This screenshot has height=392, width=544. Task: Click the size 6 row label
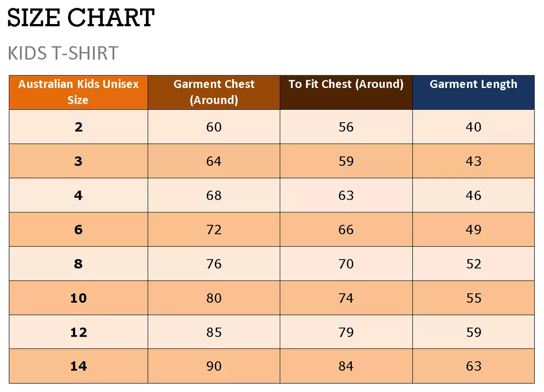coord(78,229)
